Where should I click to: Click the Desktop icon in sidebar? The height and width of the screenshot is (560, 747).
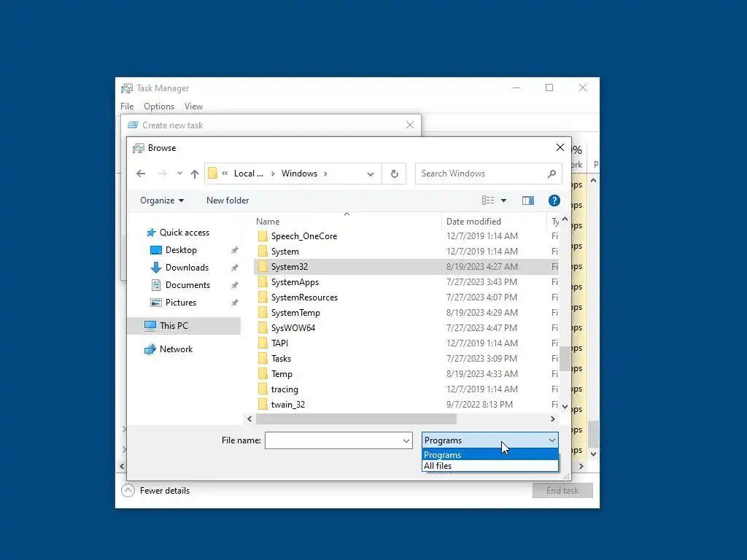156,250
